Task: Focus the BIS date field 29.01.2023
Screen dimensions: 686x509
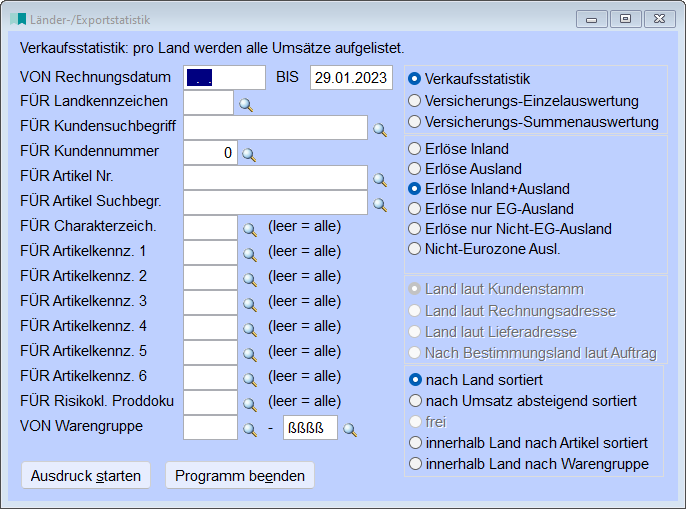Action: [x=351, y=77]
